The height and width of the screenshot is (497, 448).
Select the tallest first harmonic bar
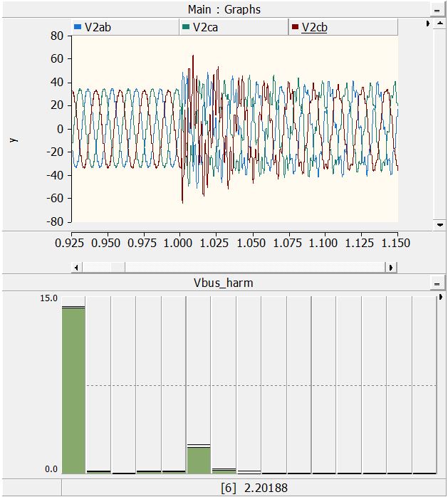[73, 390]
